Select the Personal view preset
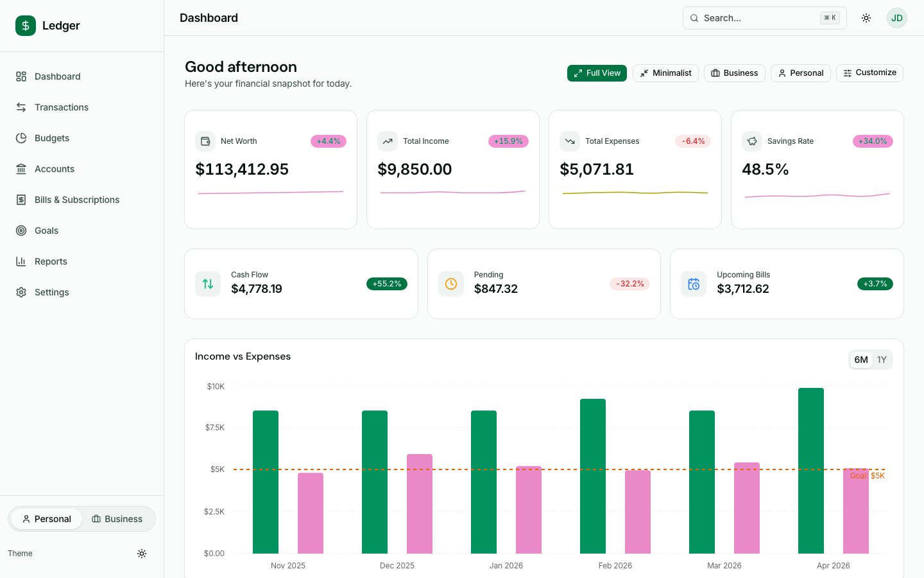 click(x=800, y=73)
